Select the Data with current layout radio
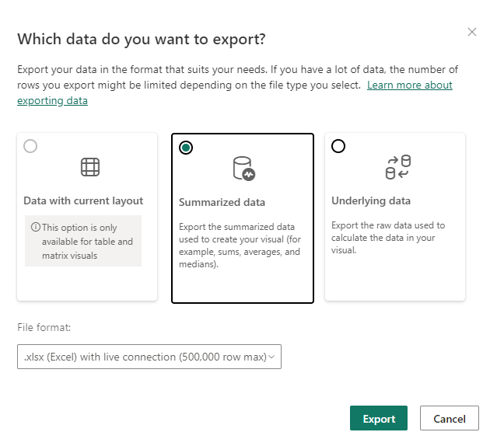504x446 pixels. point(30,146)
